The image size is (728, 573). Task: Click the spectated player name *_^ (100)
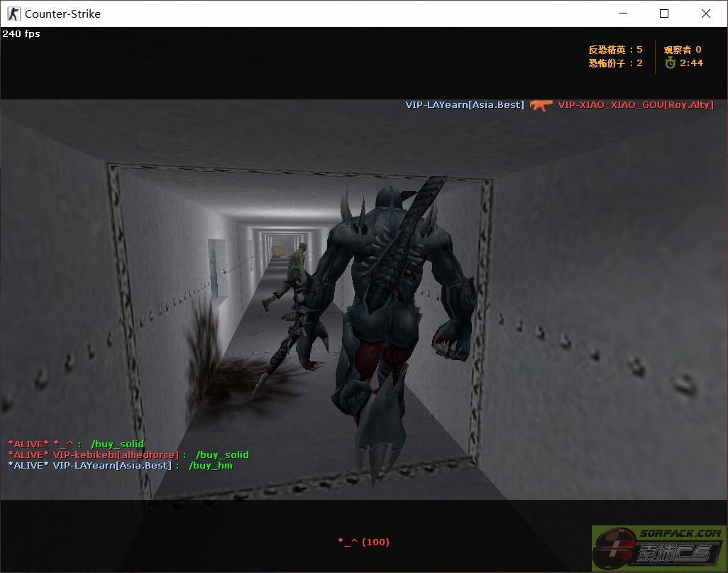click(363, 542)
